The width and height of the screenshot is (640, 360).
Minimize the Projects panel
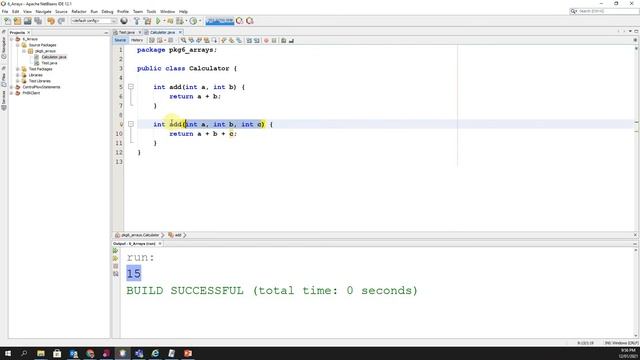(x=106, y=33)
